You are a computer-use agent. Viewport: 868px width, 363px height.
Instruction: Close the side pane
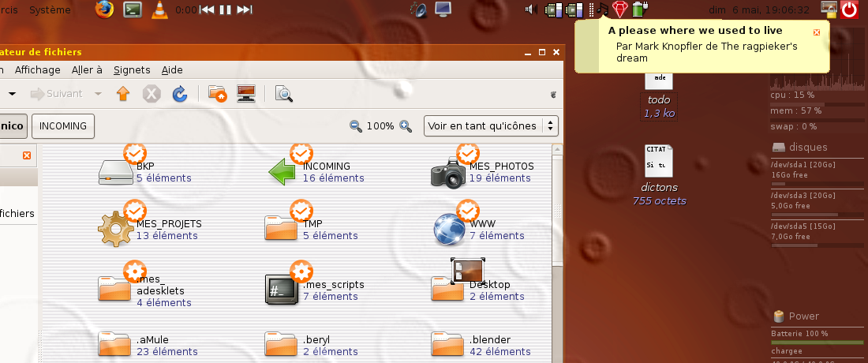click(x=27, y=155)
